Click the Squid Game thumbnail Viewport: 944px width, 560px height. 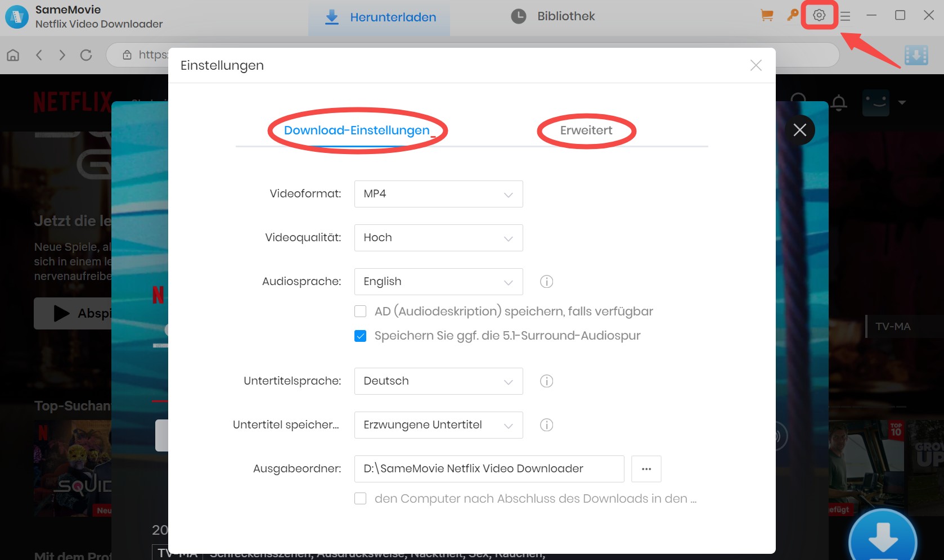click(x=73, y=468)
